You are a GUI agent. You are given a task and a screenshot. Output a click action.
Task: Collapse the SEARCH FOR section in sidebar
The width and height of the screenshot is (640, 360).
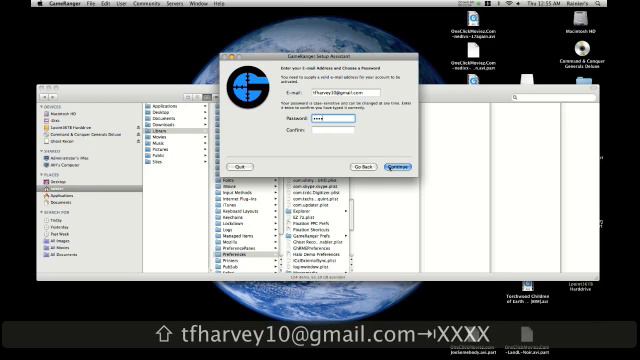tap(41, 212)
